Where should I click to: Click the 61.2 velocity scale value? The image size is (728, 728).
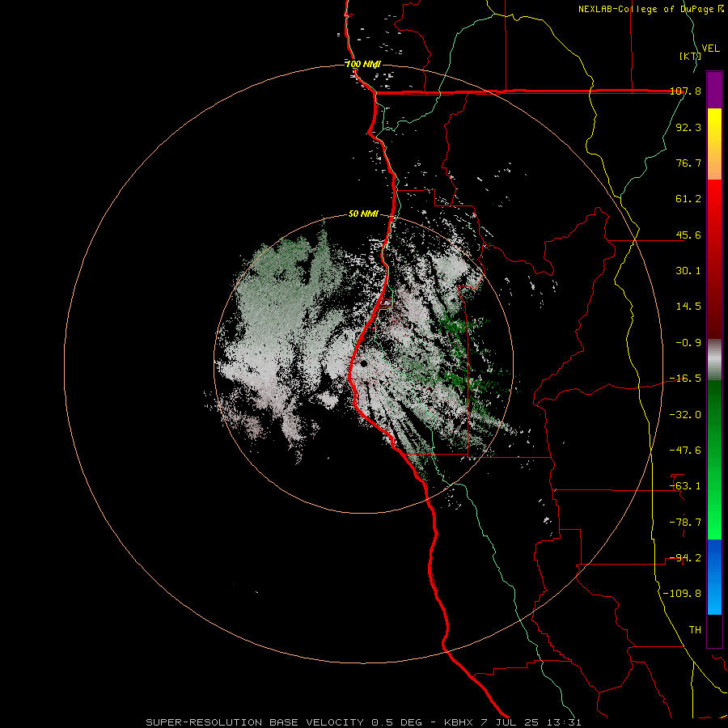click(688, 199)
